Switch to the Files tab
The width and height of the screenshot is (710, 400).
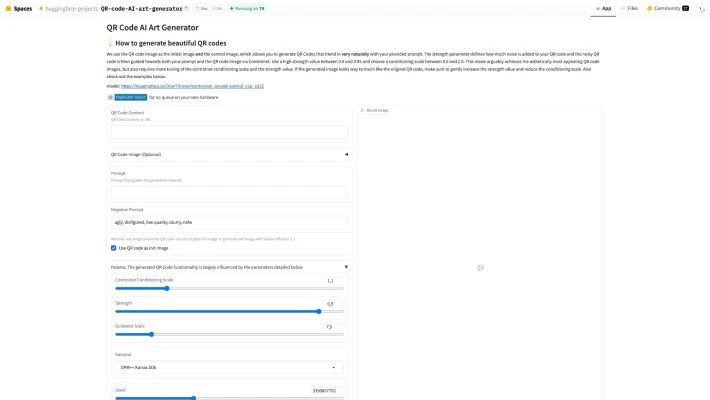click(629, 8)
